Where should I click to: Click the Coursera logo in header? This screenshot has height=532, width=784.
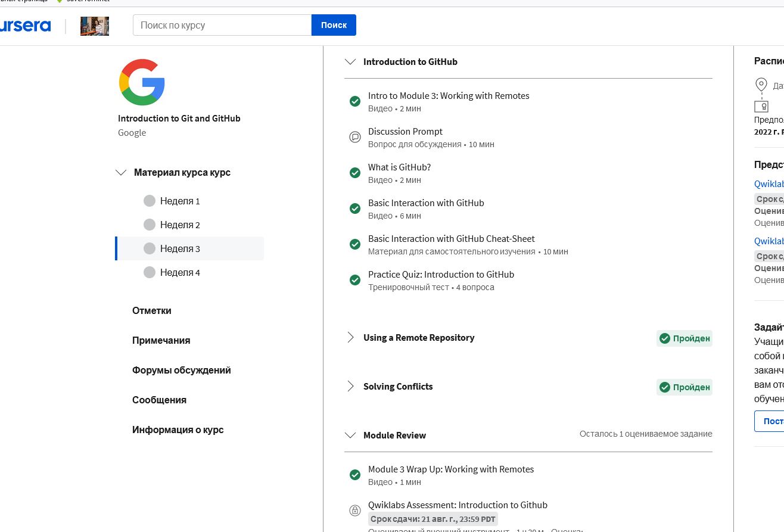point(25,26)
